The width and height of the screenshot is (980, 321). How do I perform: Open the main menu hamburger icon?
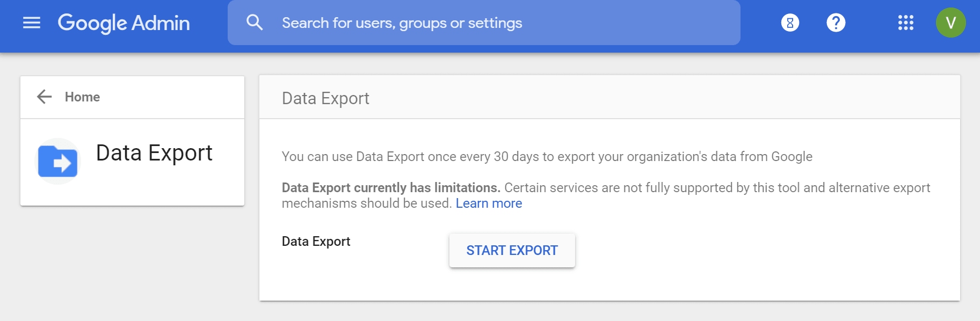(x=32, y=23)
